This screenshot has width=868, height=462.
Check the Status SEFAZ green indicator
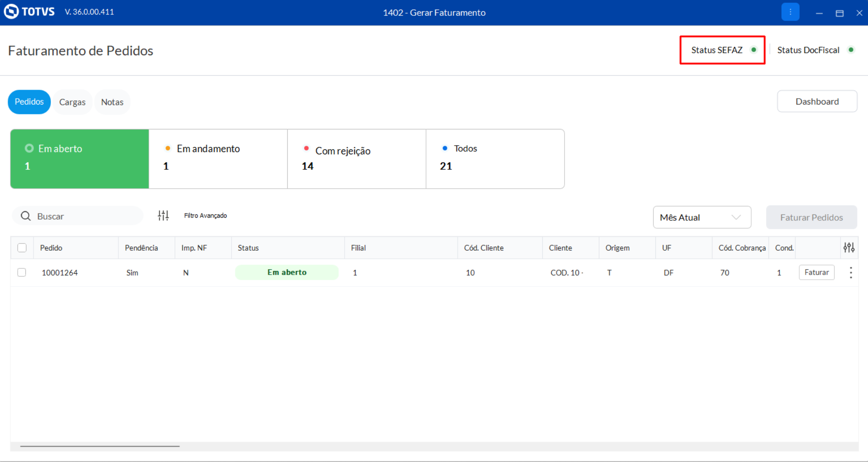click(754, 50)
